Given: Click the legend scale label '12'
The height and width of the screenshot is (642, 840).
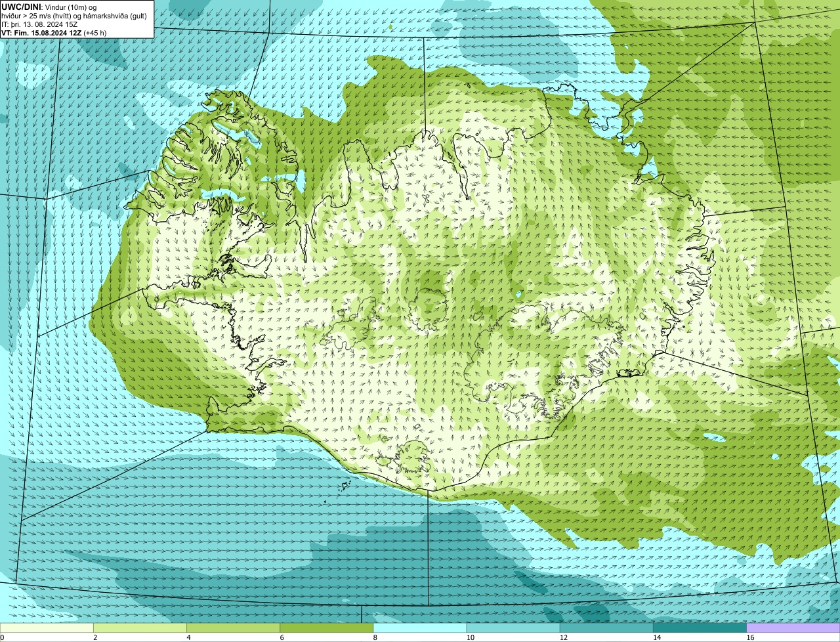Looking at the screenshot, I should pyautogui.click(x=564, y=637).
